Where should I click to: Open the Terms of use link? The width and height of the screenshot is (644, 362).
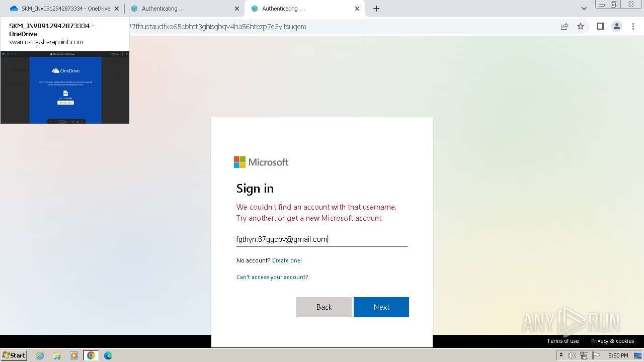(x=563, y=341)
